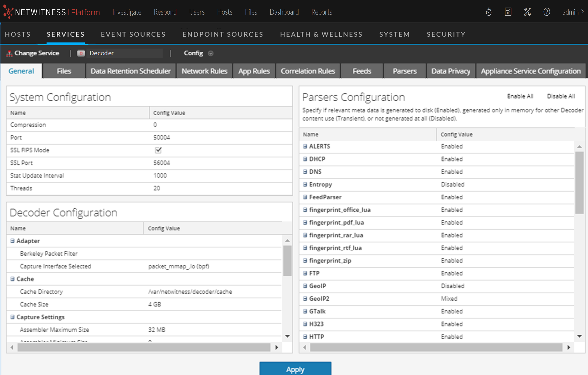The height and width of the screenshot is (375, 588).
Task: Open the stopwatch jobs icon
Action: click(488, 12)
